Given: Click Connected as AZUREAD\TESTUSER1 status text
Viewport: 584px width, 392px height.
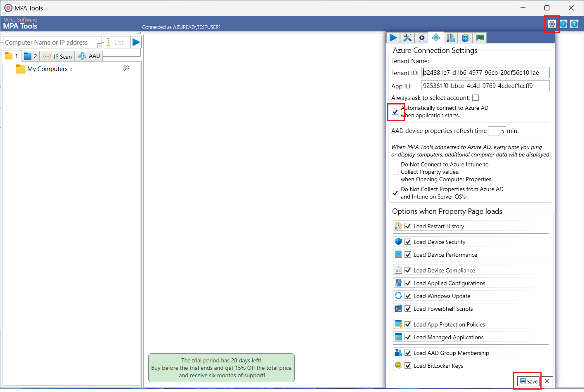Looking at the screenshot, I should click(181, 27).
